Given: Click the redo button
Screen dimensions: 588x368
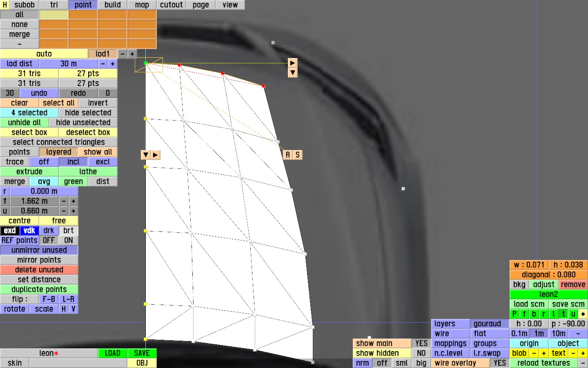Looking at the screenshot, I should pyautogui.click(x=78, y=93).
